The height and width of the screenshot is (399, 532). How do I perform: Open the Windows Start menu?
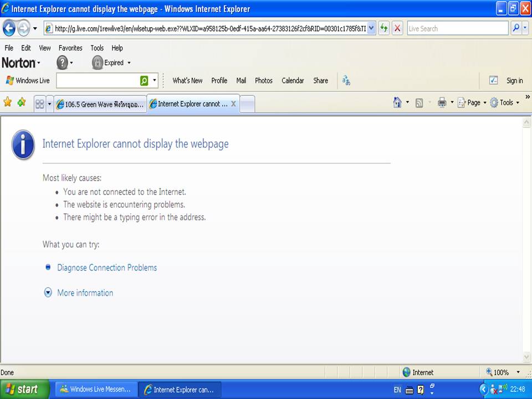(x=24, y=389)
